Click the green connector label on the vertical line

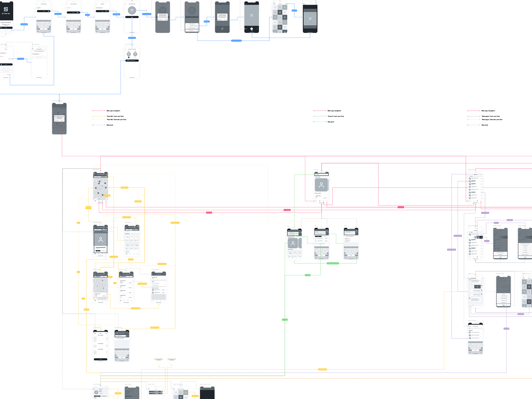[285, 320]
